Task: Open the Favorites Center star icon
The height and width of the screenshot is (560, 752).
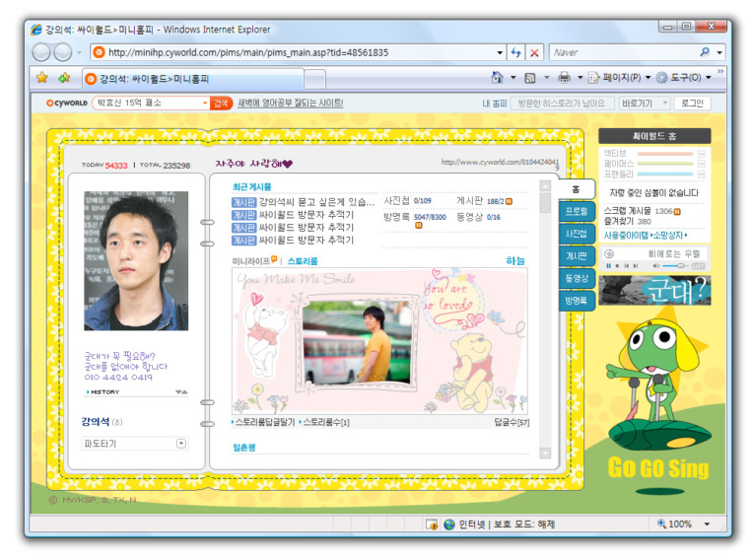Action: [42, 78]
